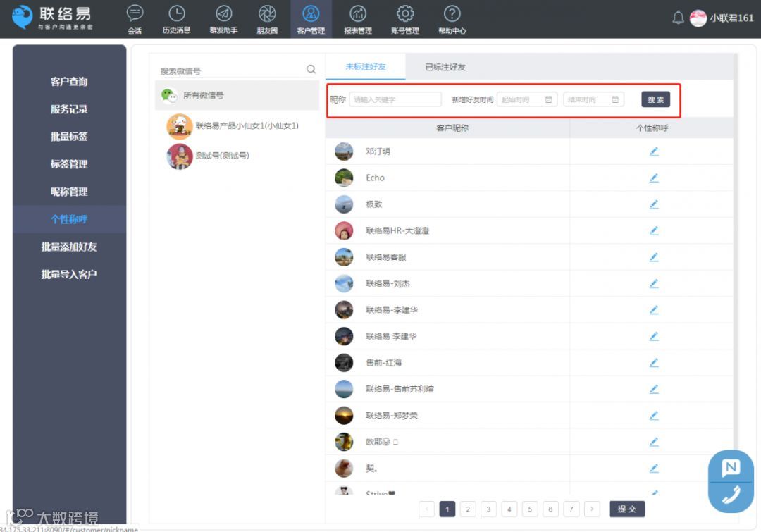
Task: Go to page 6
Action: (550, 509)
